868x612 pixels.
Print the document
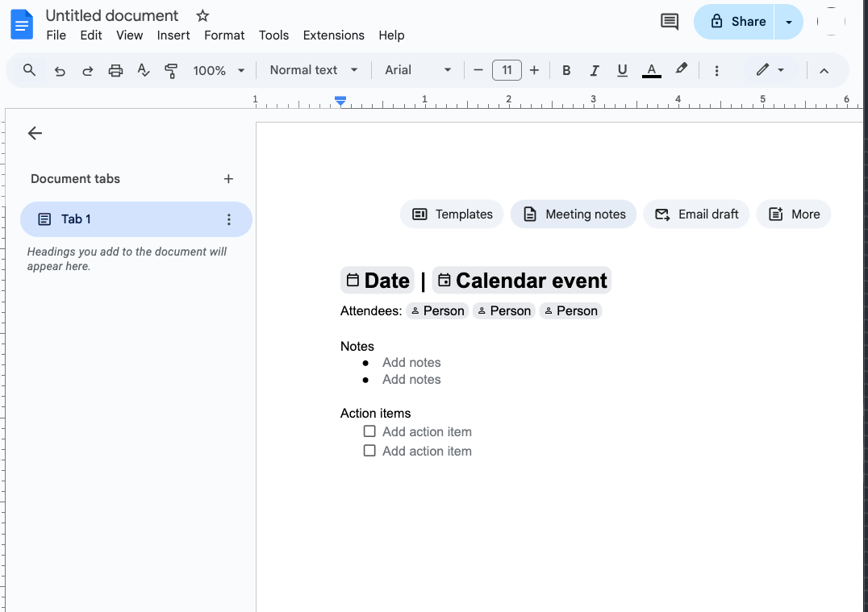click(115, 70)
